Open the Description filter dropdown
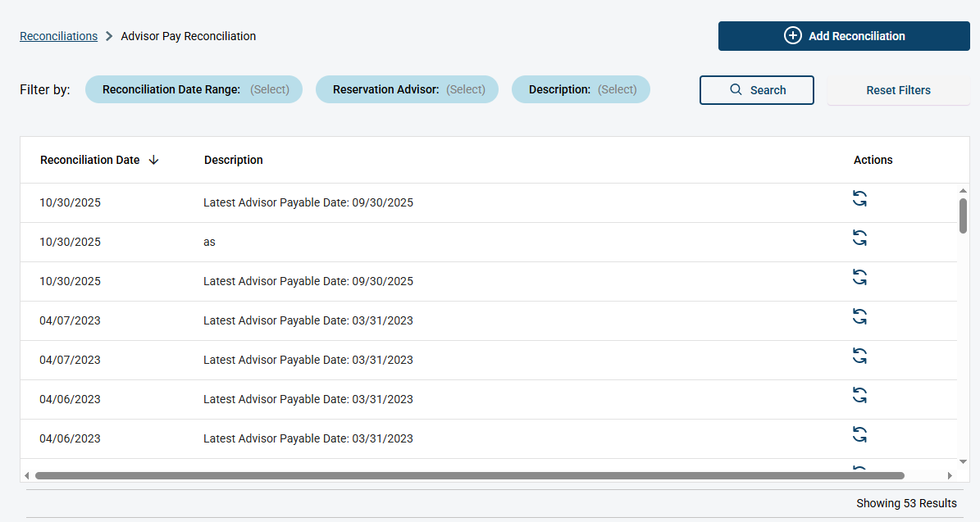Image resolution: width=980 pixels, height=522 pixels. 581,89
